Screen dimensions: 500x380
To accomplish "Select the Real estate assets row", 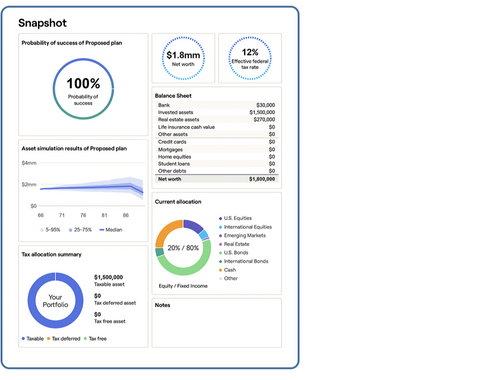I will [217, 120].
